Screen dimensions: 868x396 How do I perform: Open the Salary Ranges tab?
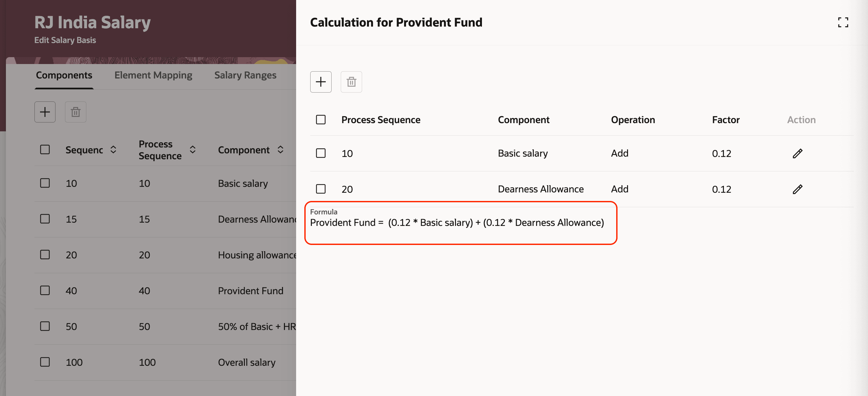click(245, 75)
